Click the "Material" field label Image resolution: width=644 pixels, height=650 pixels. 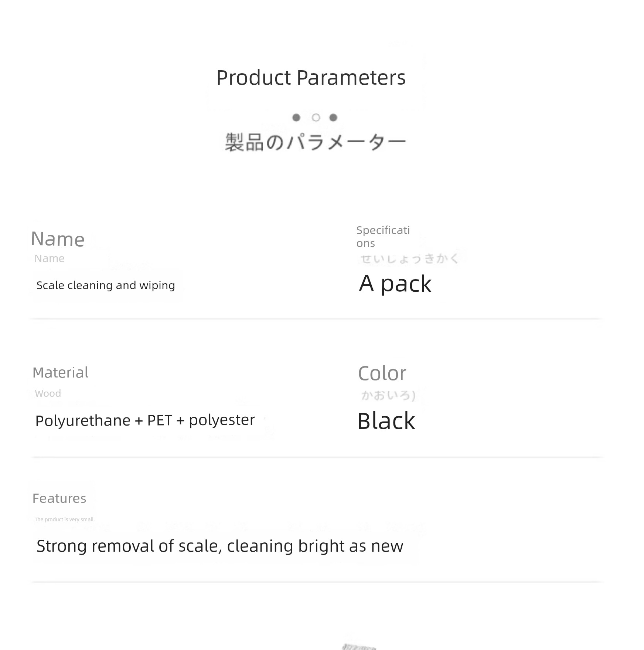click(61, 373)
